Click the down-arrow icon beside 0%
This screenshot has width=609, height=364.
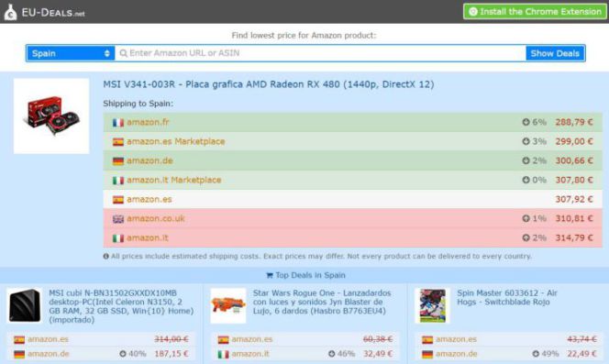tap(526, 180)
